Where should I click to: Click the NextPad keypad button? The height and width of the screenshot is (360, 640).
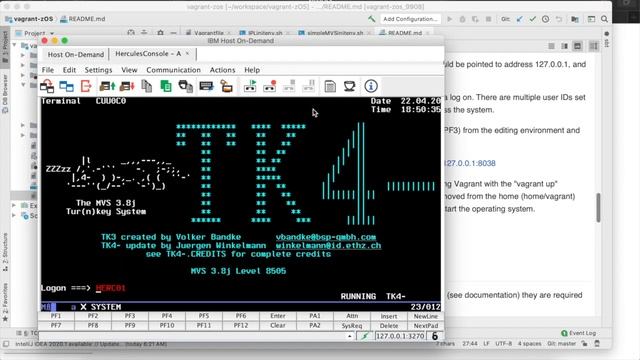(426, 326)
